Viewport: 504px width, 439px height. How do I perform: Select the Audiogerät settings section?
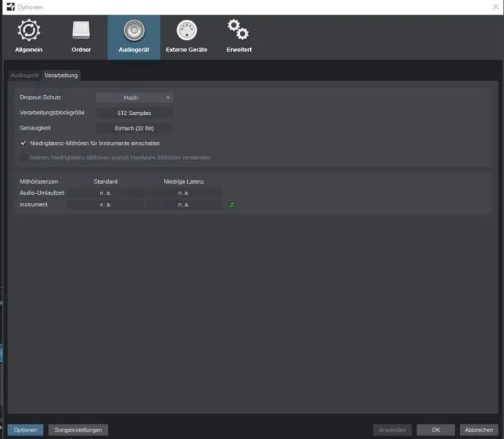pyautogui.click(x=134, y=37)
